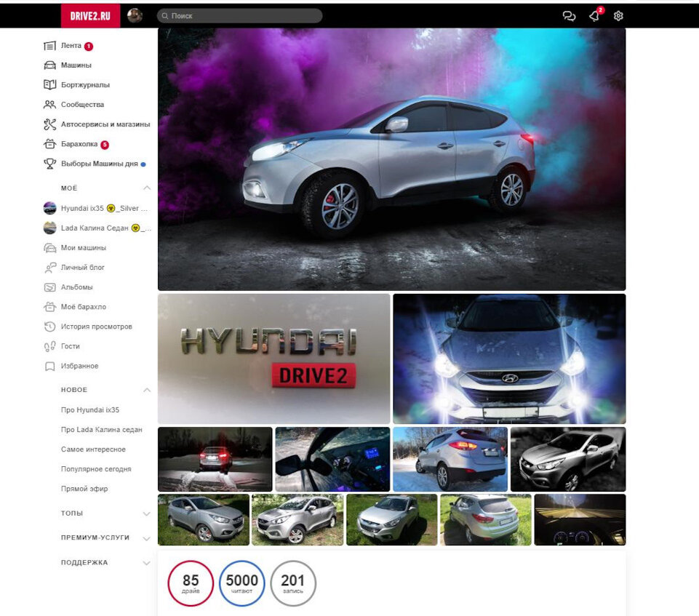Click the Мои машины icon

point(49,248)
